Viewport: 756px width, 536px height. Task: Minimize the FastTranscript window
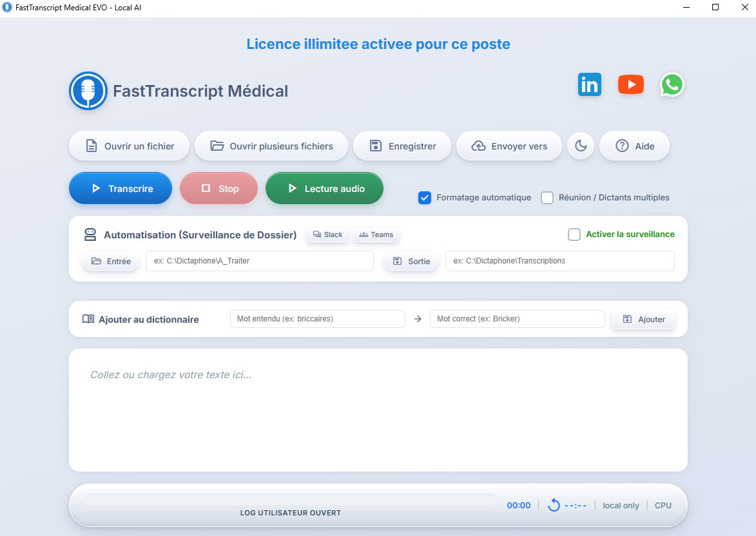(686, 7)
